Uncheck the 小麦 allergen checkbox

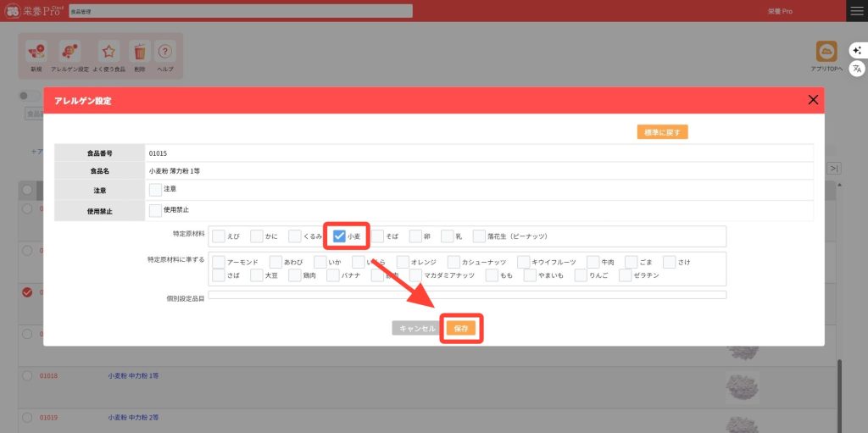coord(339,236)
